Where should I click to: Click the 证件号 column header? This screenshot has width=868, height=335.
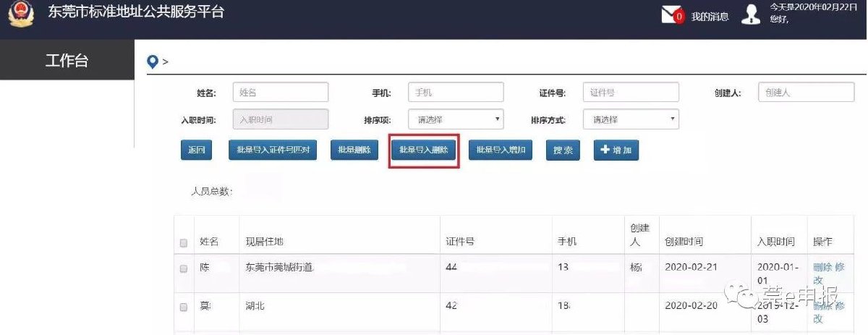[x=460, y=242]
